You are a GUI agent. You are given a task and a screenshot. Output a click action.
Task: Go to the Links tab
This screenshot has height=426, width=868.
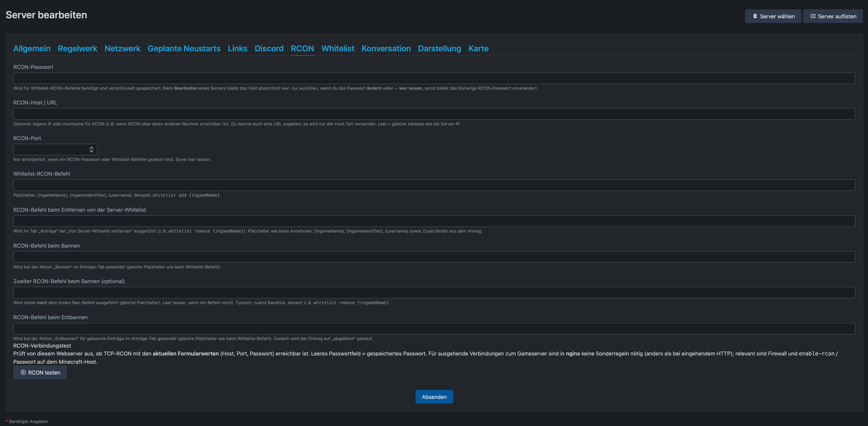pyautogui.click(x=238, y=48)
